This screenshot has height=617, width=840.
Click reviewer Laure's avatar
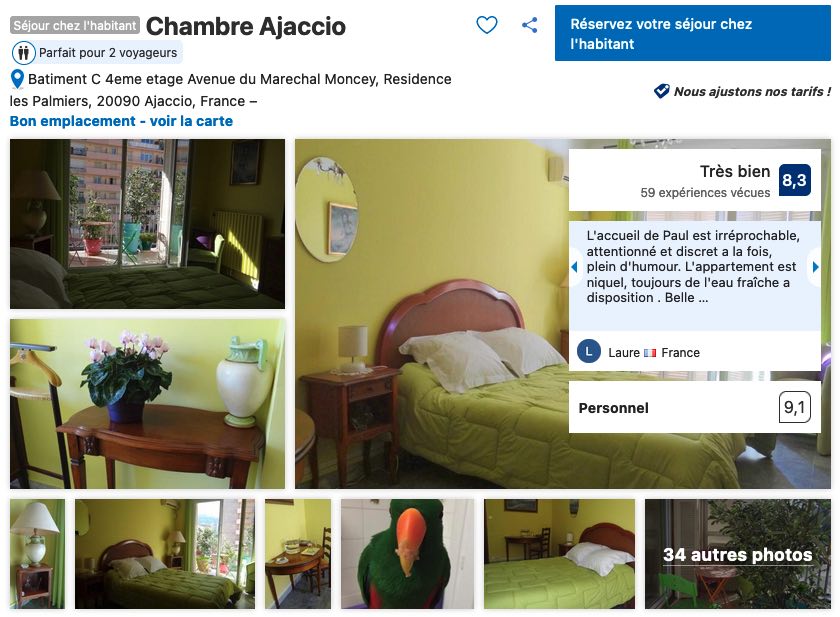[589, 352]
